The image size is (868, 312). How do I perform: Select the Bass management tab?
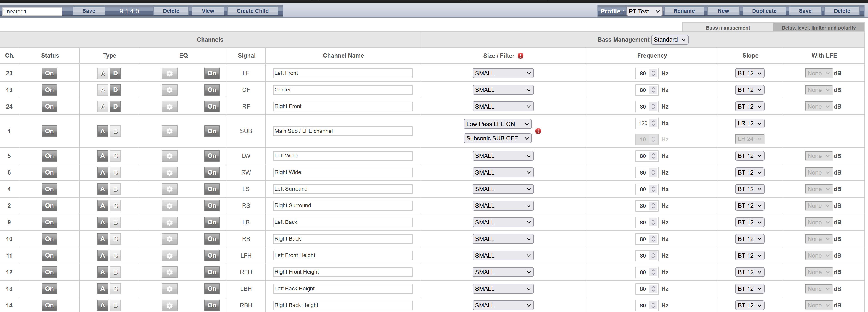pos(728,28)
